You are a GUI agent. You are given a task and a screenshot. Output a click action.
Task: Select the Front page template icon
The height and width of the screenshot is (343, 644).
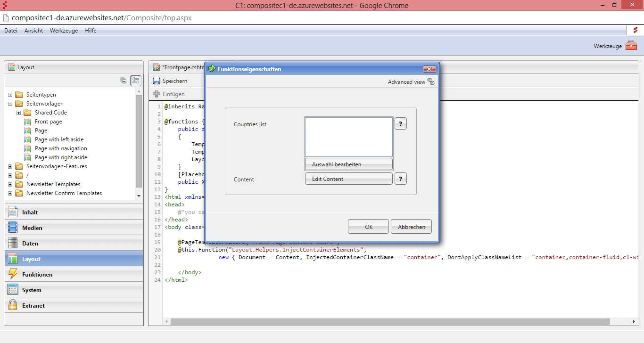pos(27,122)
